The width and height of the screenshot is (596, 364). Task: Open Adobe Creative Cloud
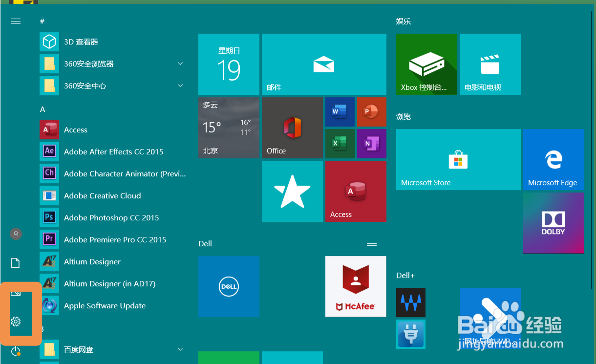pos(113,196)
